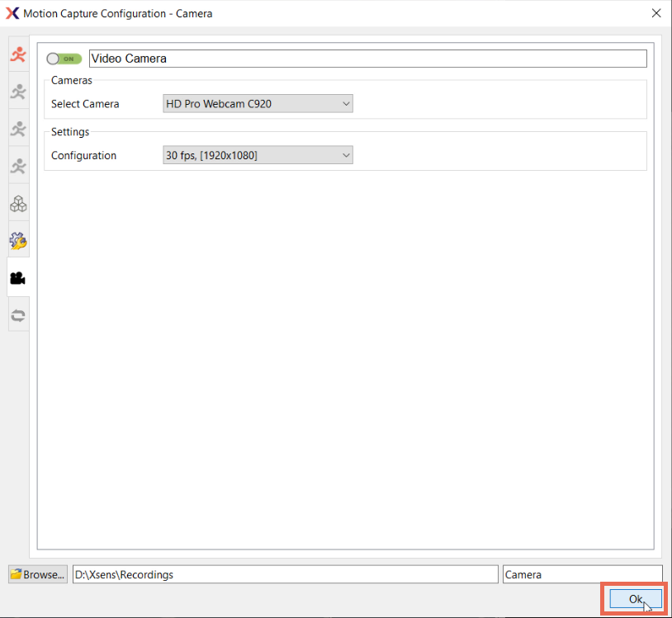Open the red running figure tab
Screen dimensions: 672x618
pos(18,55)
